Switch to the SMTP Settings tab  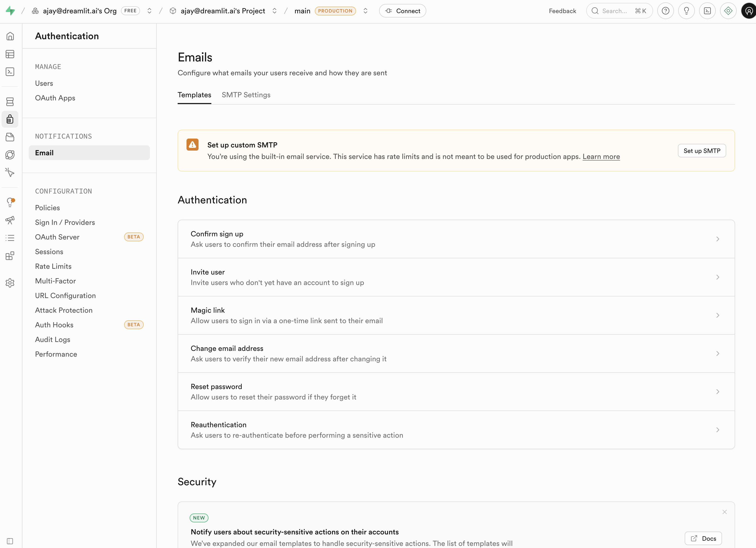[x=246, y=95]
